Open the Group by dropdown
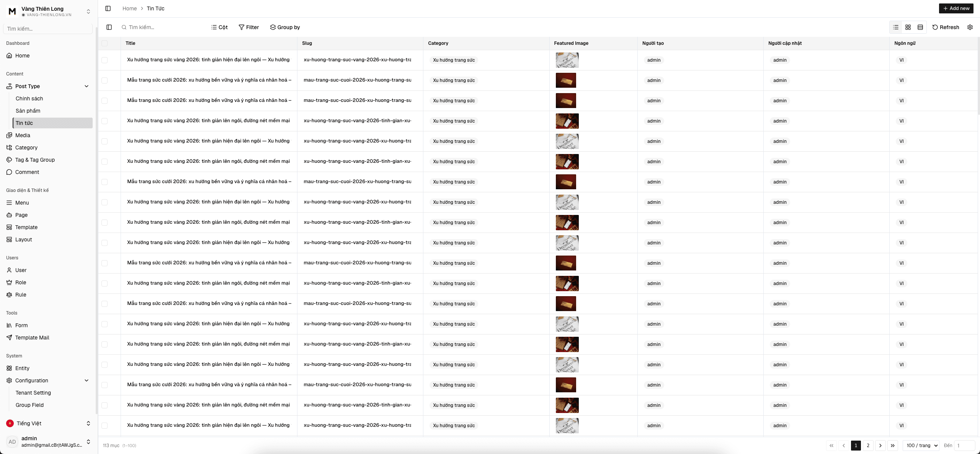This screenshot has width=980, height=454. pyautogui.click(x=285, y=27)
